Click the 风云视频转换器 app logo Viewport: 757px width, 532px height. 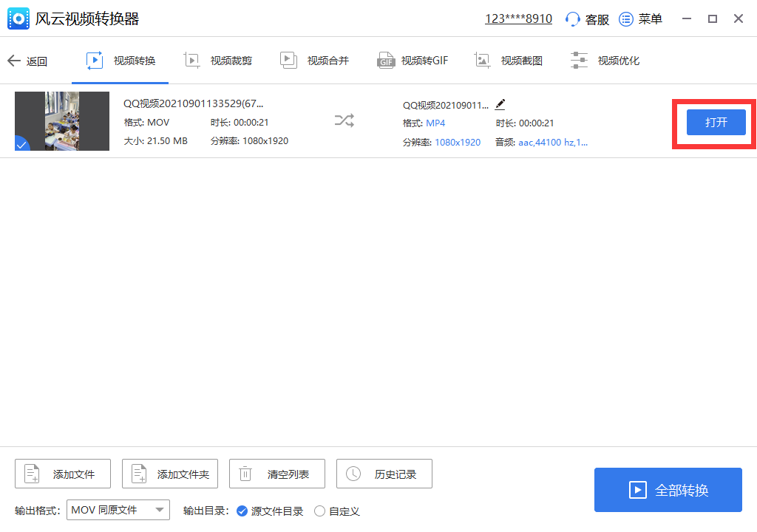pos(18,18)
